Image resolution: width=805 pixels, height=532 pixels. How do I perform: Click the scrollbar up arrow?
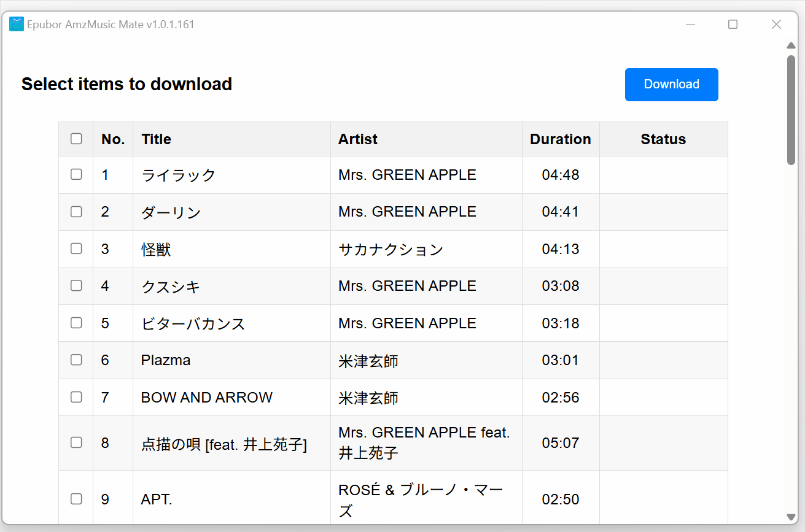791,45
